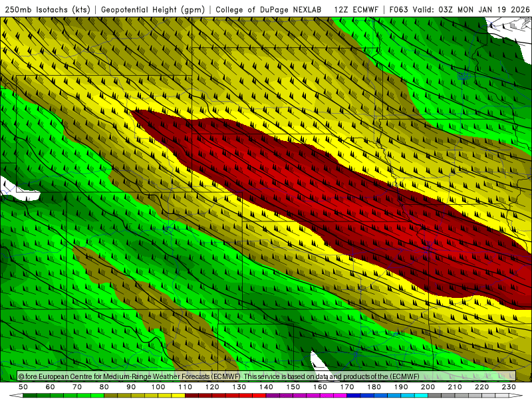532x399 pixels.
Task: Click the '90' value on the color scale
Action: pyautogui.click(x=131, y=387)
